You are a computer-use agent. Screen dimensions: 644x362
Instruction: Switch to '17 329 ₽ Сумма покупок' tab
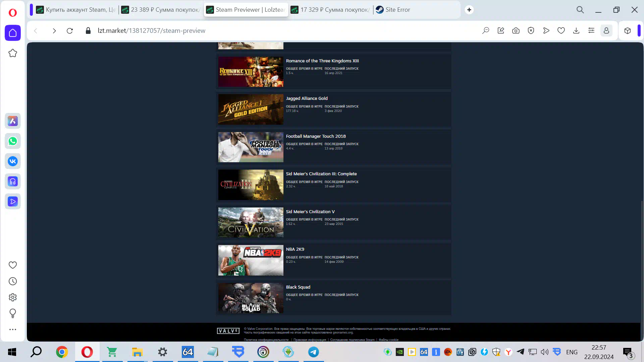click(330, 10)
